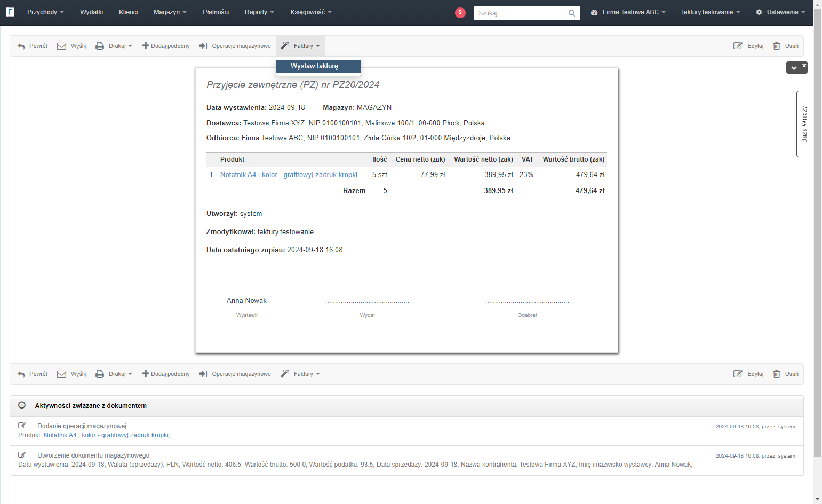Click the bottom toolbar Drukuj printer icon
Viewport: 822px width, 504px height.
pos(100,374)
